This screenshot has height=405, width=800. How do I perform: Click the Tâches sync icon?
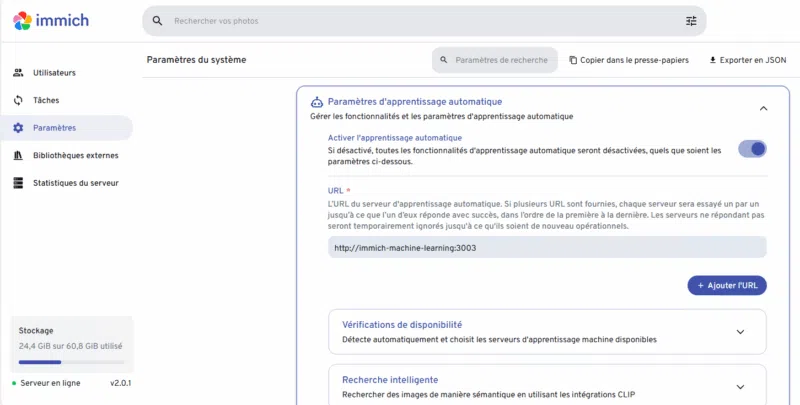click(x=18, y=100)
